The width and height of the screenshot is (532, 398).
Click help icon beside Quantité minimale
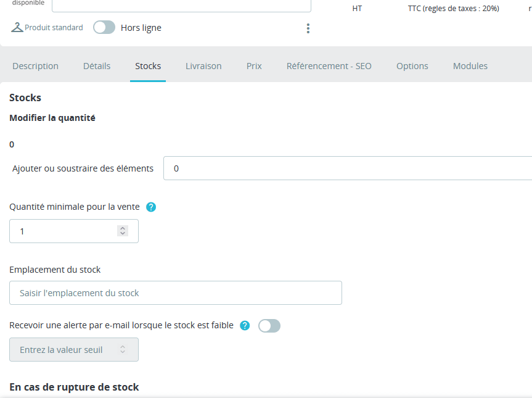coord(151,207)
